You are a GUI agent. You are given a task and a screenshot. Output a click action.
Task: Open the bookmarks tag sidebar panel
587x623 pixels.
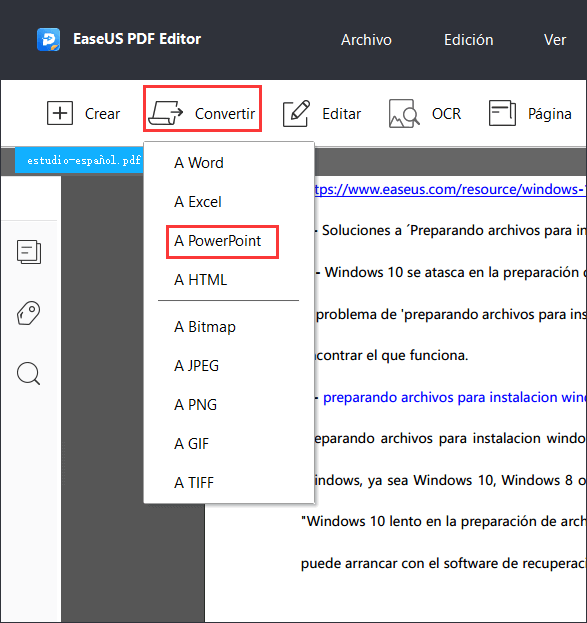click(x=29, y=313)
